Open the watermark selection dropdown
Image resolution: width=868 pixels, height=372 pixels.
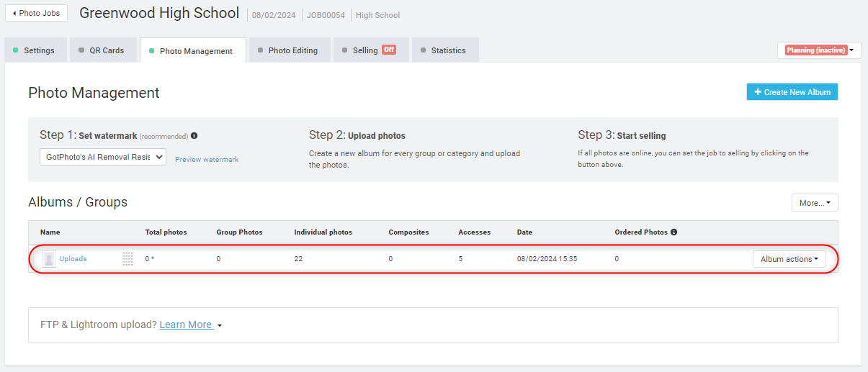(103, 157)
